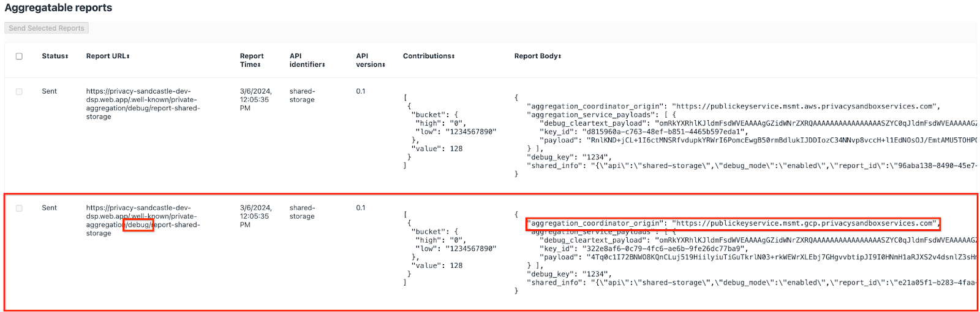Click the gcp aggregation_coordinator_origin line
This screenshot has width=980, height=312.
pyautogui.click(x=733, y=224)
